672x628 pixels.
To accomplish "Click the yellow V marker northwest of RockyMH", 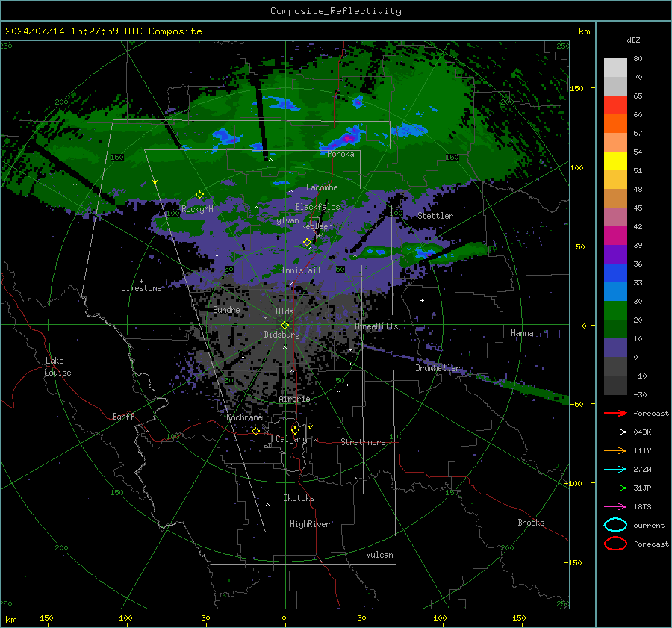I will pyautogui.click(x=155, y=182).
